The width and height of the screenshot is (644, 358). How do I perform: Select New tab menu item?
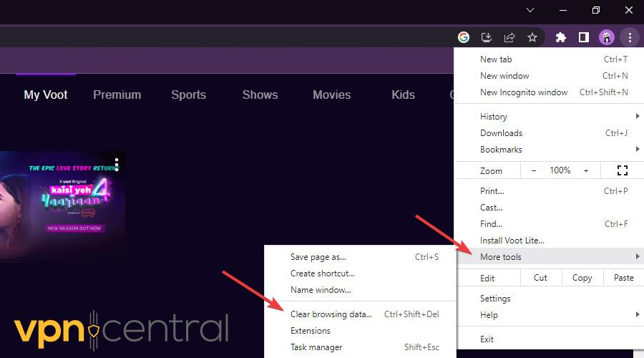(549, 59)
